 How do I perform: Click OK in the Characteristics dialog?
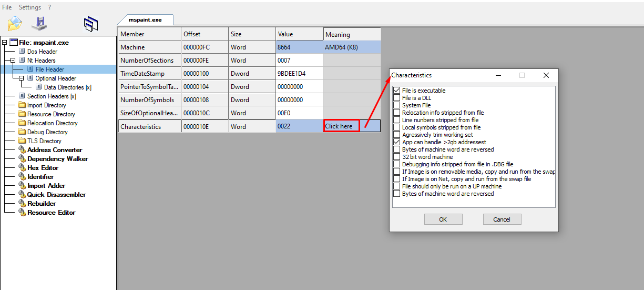(x=443, y=219)
